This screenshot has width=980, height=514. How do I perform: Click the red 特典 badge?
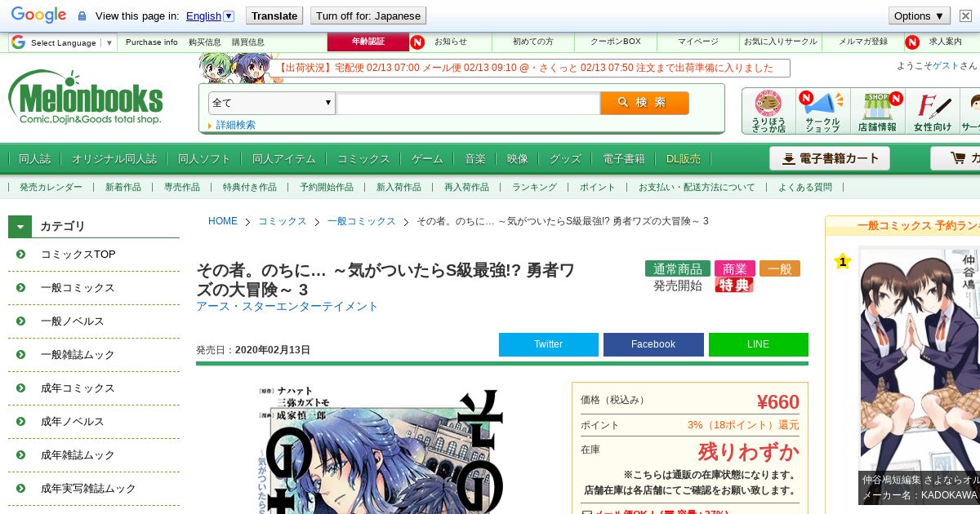734,285
